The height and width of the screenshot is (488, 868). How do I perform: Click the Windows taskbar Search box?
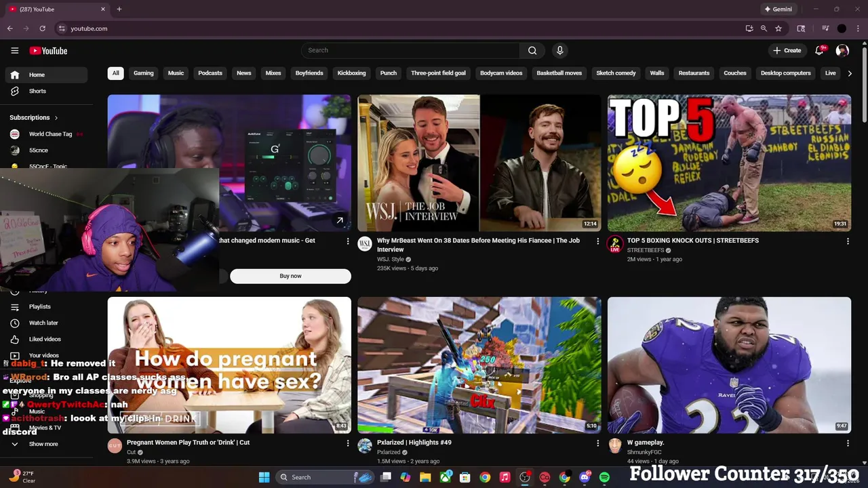tap(325, 477)
